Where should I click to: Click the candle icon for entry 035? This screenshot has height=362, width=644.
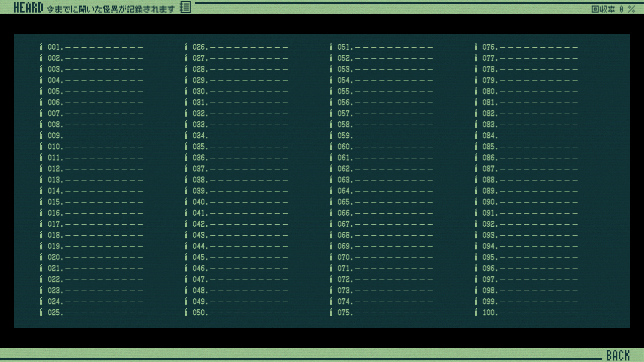click(x=186, y=147)
